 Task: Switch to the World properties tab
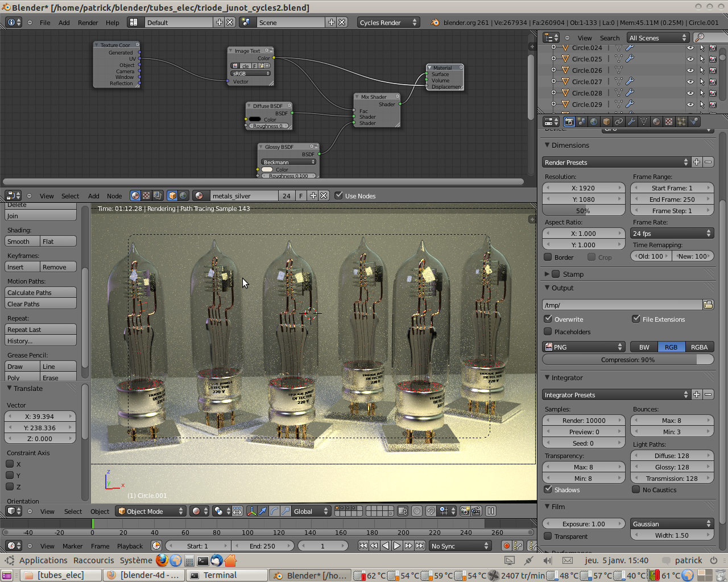coord(594,121)
